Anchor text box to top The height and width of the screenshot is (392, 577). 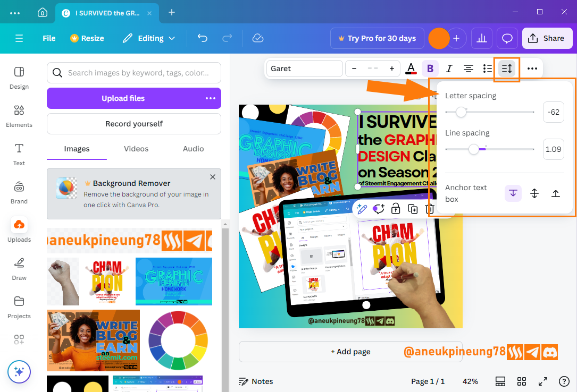pos(513,193)
